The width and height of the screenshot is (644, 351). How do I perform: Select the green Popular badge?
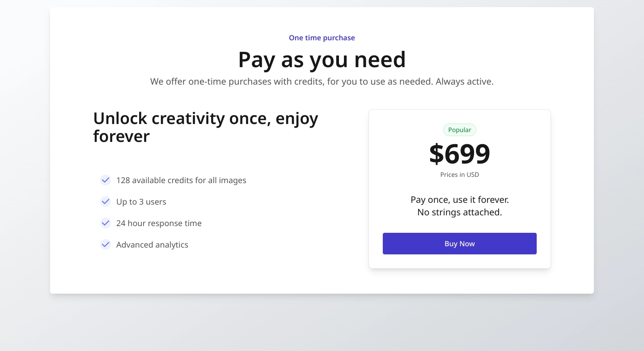point(459,130)
